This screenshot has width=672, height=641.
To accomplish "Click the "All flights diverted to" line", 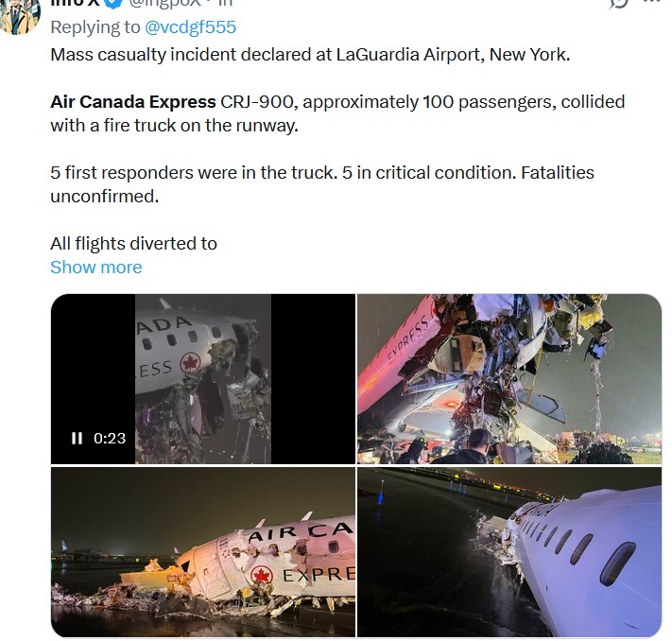I will click(x=133, y=243).
